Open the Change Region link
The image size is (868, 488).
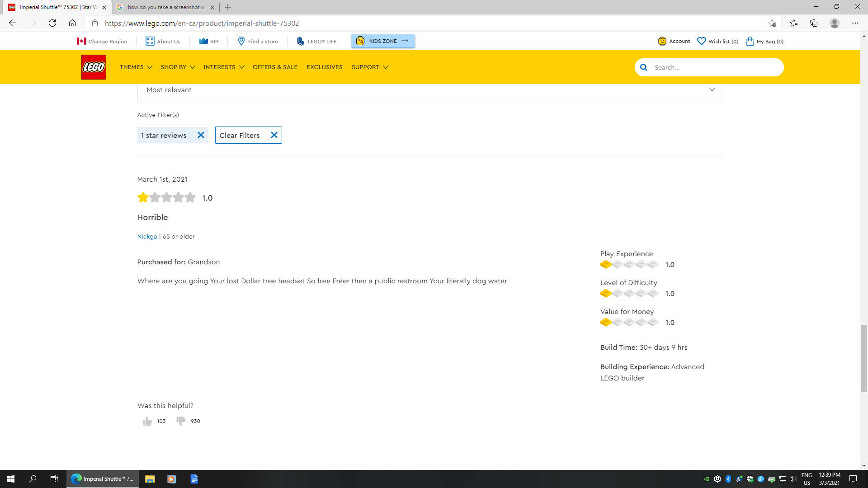102,41
